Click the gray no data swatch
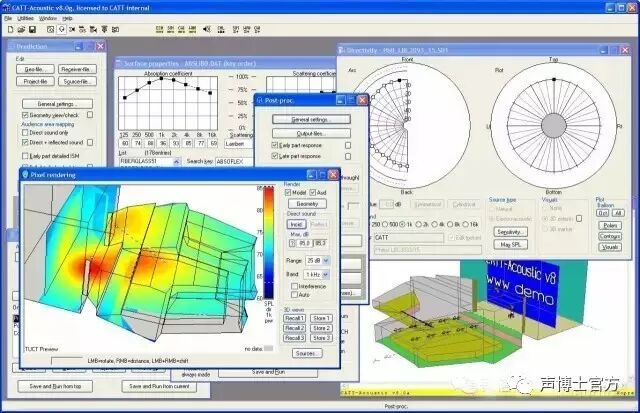640x413 pixels. [x=268, y=349]
